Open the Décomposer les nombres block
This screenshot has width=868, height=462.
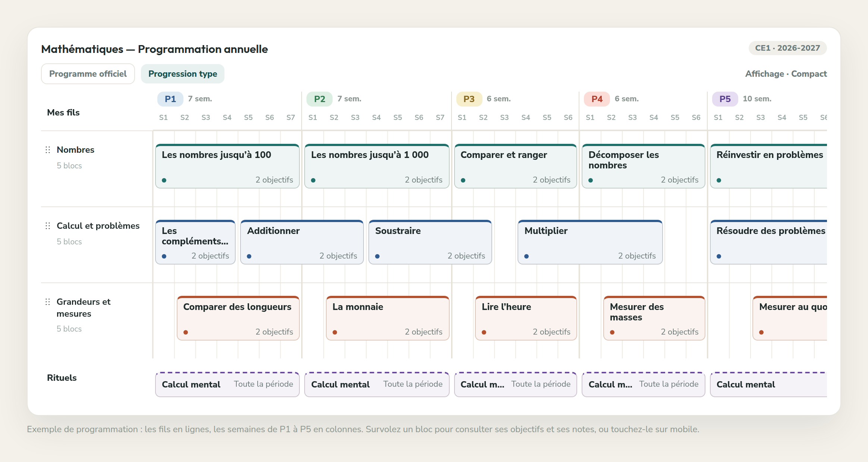pyautogui.click(x=644, y=166)
